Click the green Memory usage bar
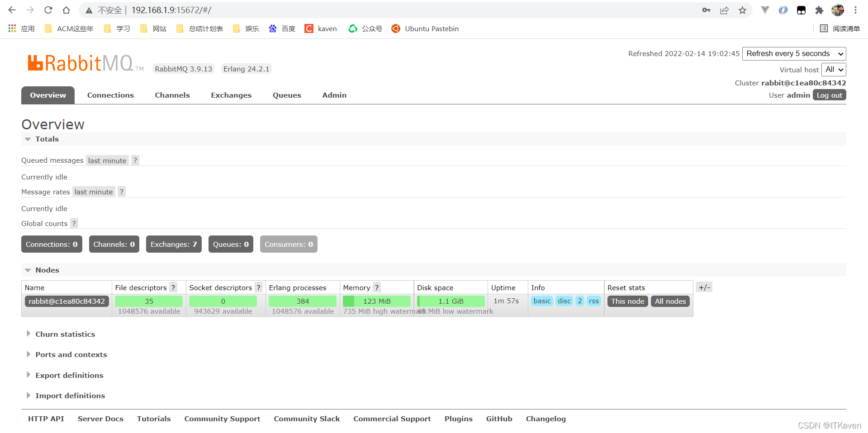This screenshot has width=868, height=433. tap(376, 301)
